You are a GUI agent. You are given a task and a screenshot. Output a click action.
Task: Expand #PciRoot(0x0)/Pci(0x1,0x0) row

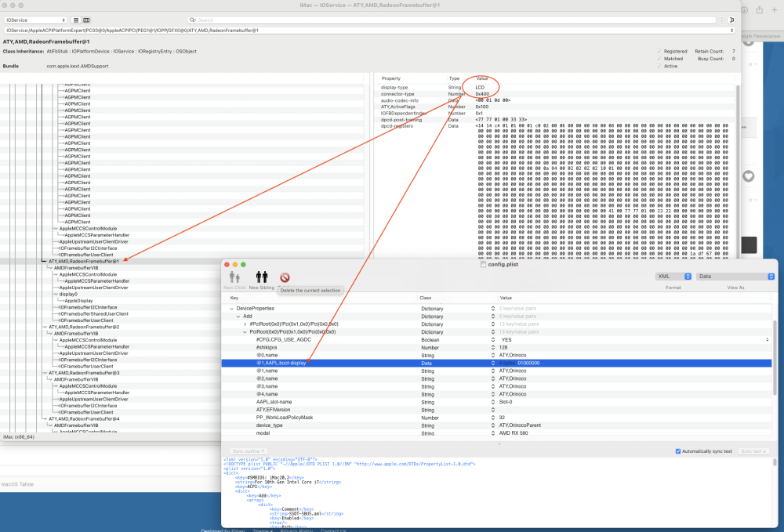pos(245,324)
